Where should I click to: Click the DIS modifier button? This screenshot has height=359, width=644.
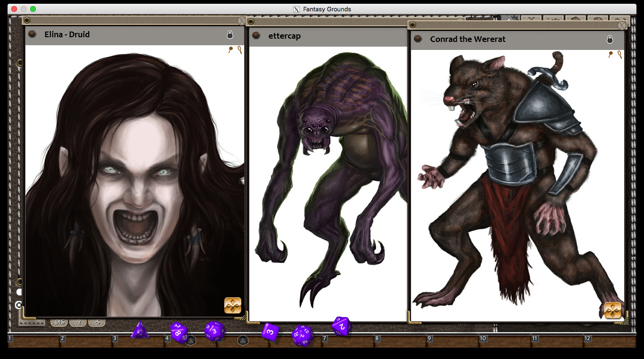(x=59, y=322)
